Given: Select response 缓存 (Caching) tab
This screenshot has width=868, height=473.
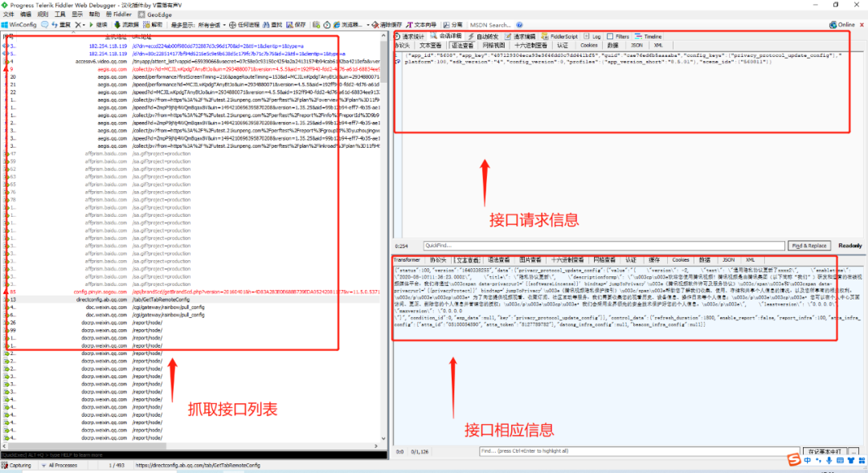Looking at the screenshot, I should (x=654, y=260).
